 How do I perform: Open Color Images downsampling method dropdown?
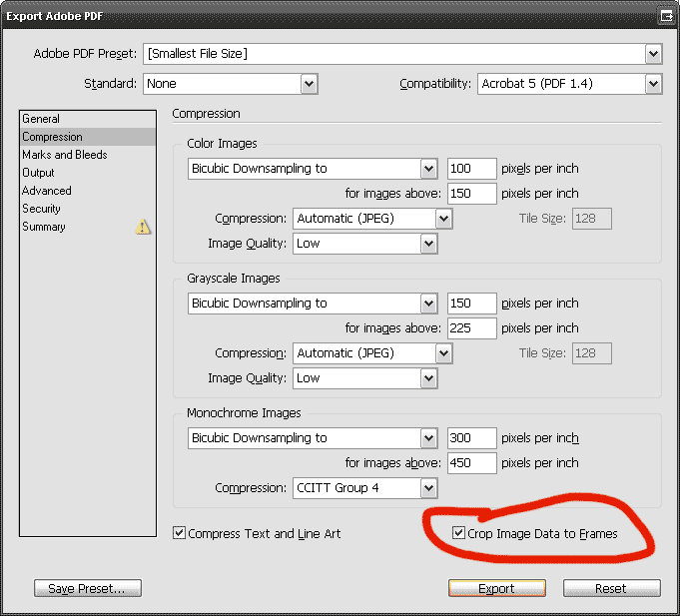(313, 169)
